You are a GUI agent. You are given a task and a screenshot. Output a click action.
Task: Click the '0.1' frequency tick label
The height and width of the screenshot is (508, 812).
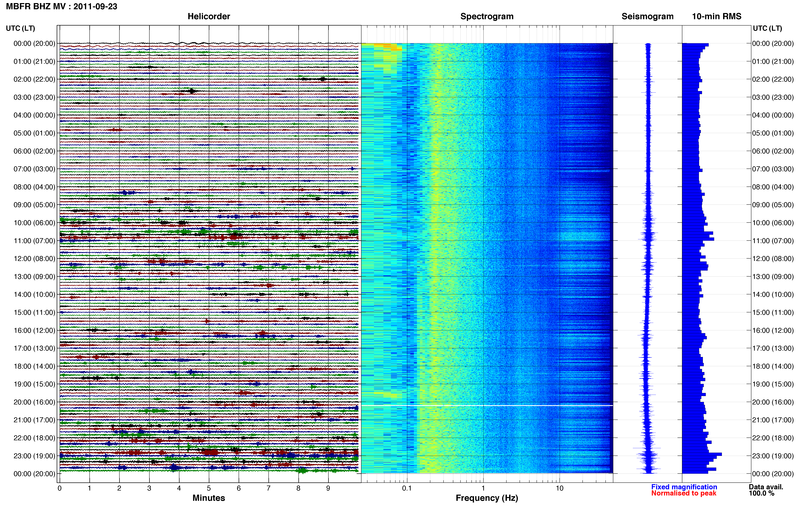point(407,488)
